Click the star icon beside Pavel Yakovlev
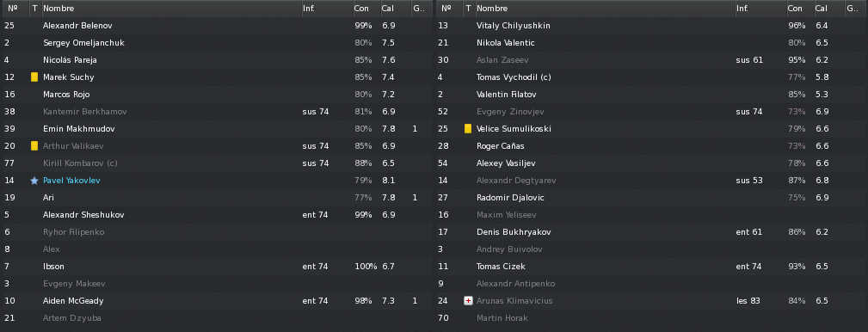This screenshot has height=332, width=868. (34, 181)
